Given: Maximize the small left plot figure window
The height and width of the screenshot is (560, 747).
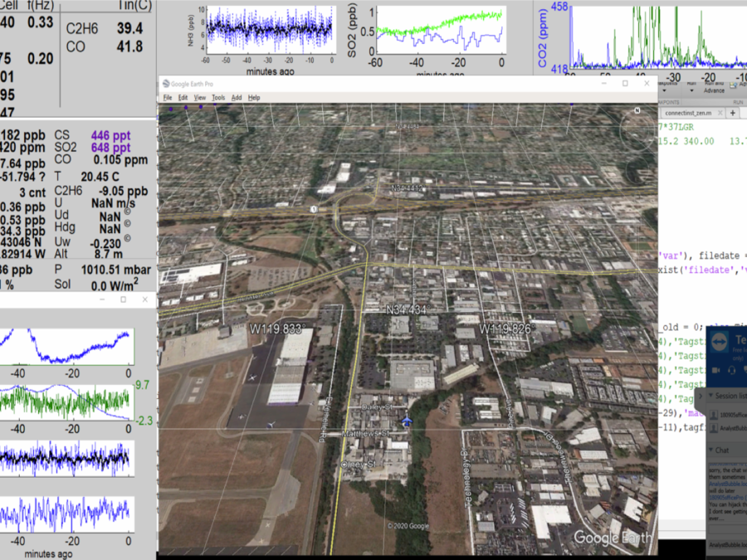Looking at the screenshot, I should click(x=124, y=299).
